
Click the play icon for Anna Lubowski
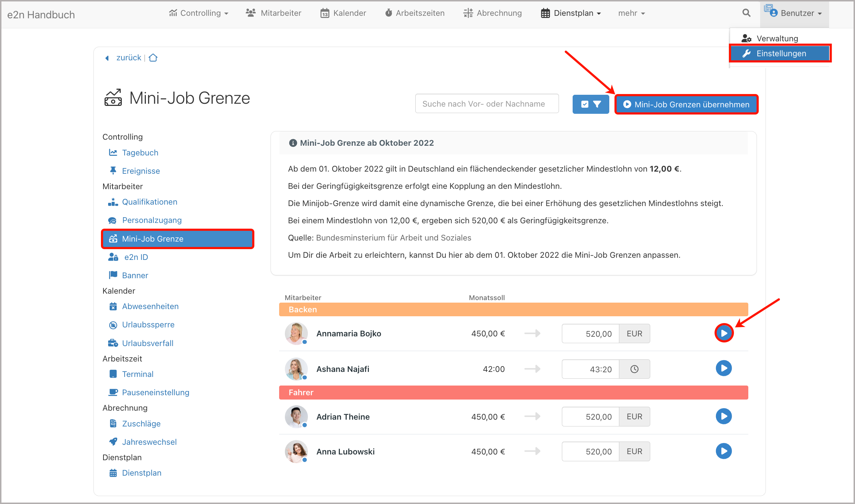click(724, 451)
